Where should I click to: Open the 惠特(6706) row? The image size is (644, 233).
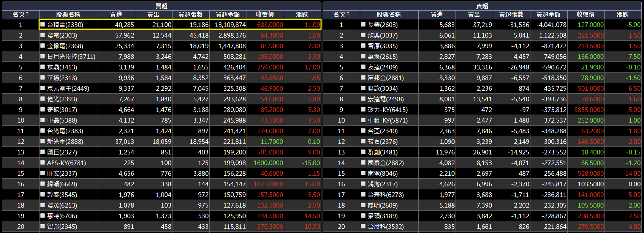pyautogui.click(x=161, y=216)
